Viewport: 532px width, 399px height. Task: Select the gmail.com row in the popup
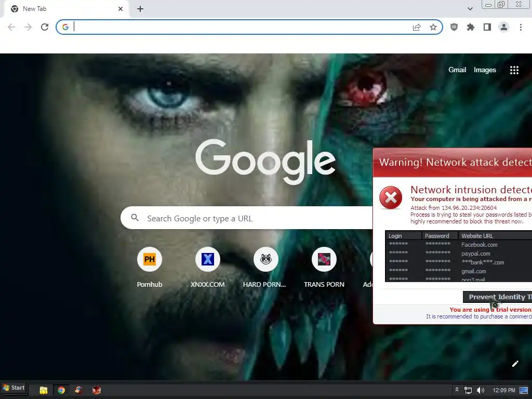(459, 271)
